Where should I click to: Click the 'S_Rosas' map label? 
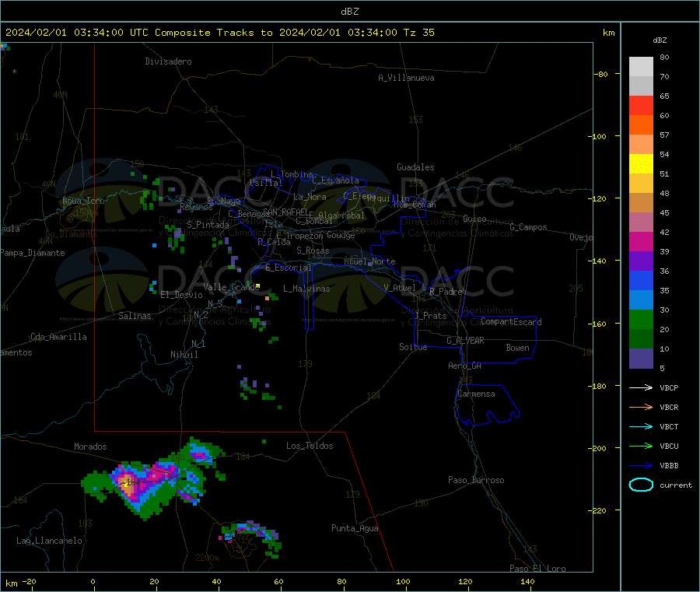(313, 250)
